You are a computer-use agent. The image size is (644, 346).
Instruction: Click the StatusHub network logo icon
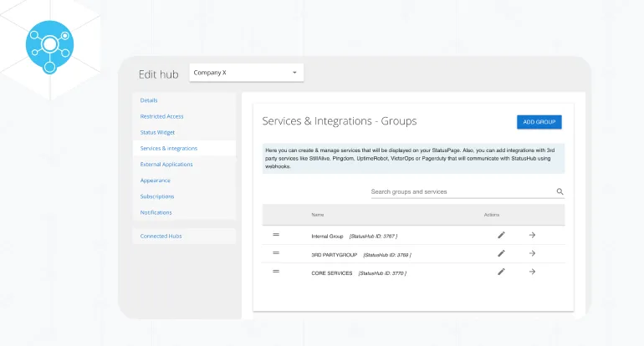49,43
